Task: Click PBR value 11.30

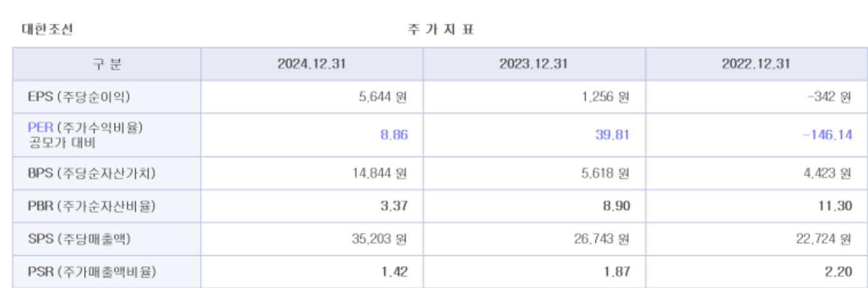Action: [x=837, y=206]
